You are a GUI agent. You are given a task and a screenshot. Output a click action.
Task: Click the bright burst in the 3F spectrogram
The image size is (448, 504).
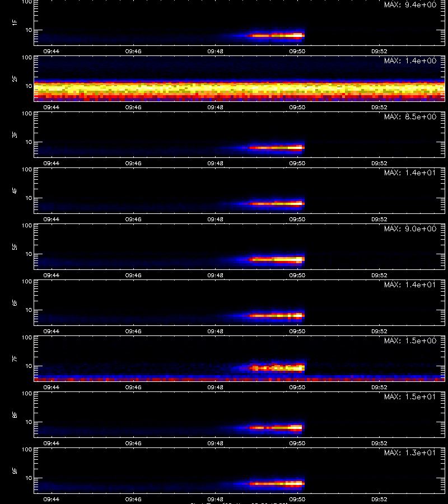(x=277, y=148)
